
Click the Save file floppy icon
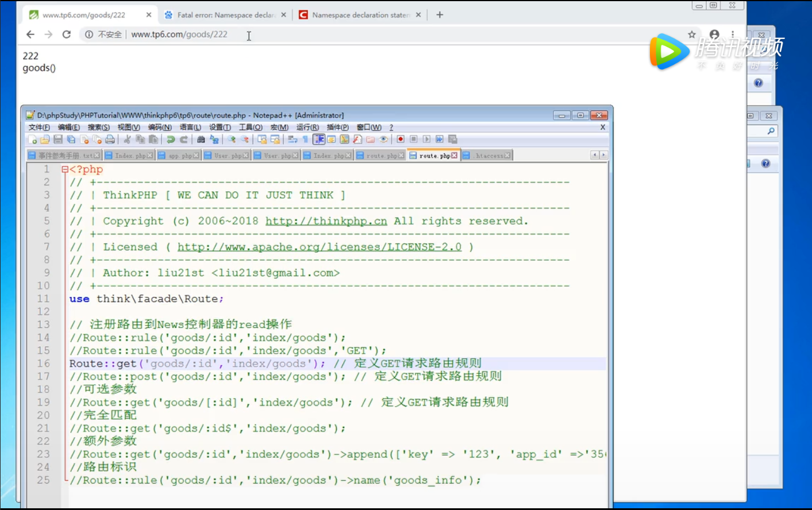click(x=57, y=140)
